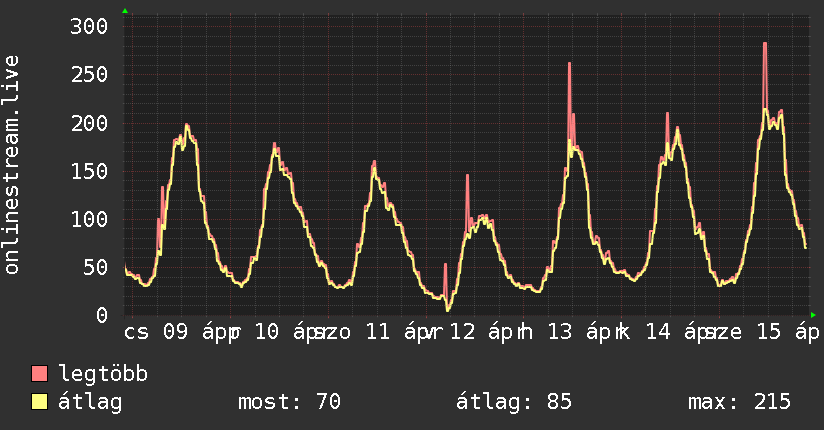Click the y-axis label 200

click(89, 124)
